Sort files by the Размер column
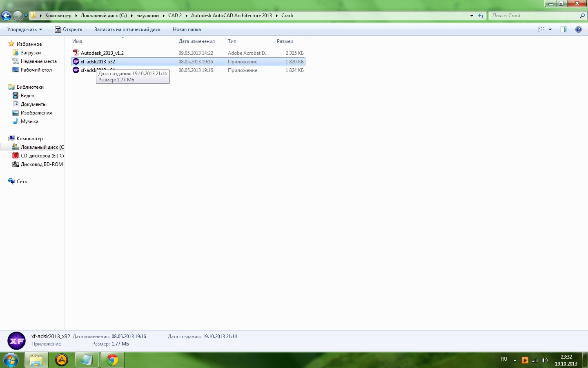Viewport: 588px width, 368px height. [x=290, y=41]
